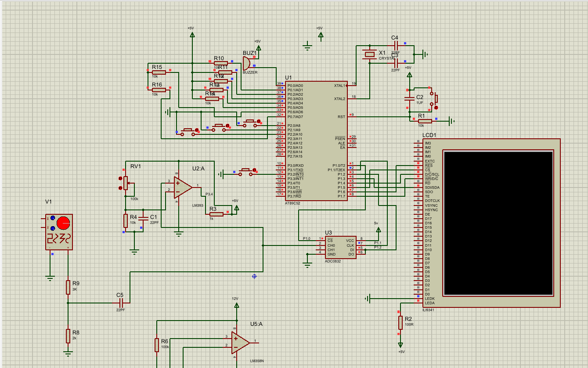Select the U5:A LM358N op-amp symbol
Image resolution: width=588 pixels, height=368 pixels.
[240, 343]
